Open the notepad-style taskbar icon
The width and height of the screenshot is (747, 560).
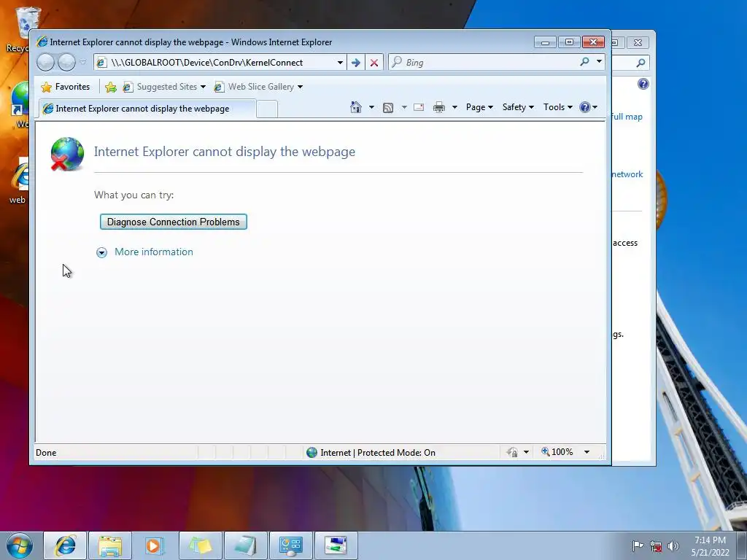(x=246, y=545)
